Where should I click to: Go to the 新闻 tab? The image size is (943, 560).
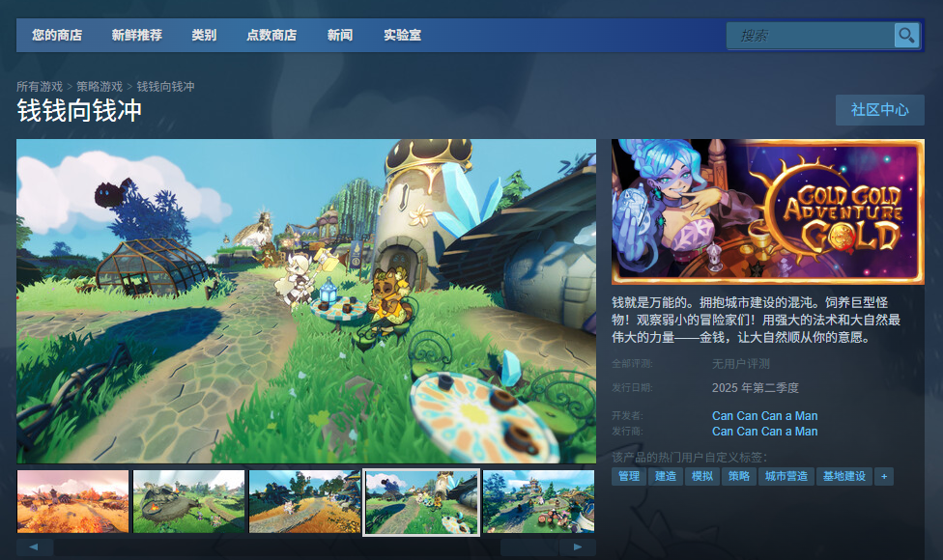point(340,36)
